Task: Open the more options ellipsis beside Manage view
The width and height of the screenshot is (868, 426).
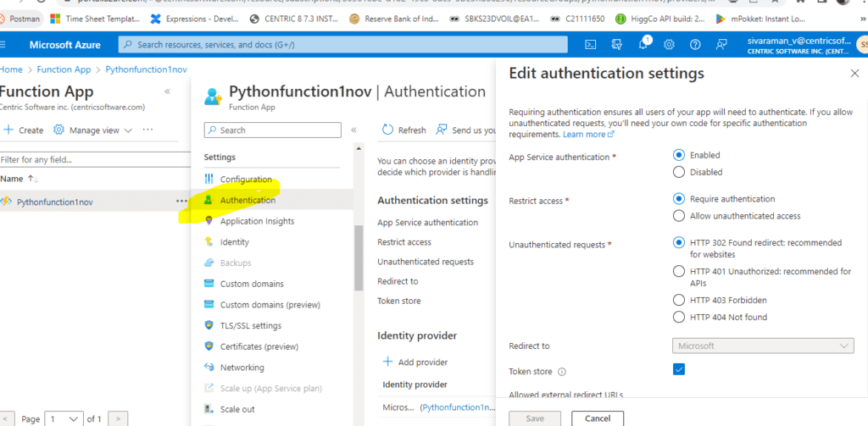Action: [x=147, y=130]
